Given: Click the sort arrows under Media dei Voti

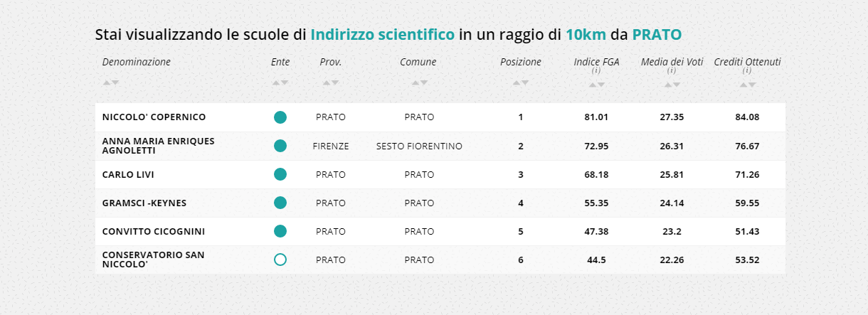Looking at the screenshot, I should (672, 85).
